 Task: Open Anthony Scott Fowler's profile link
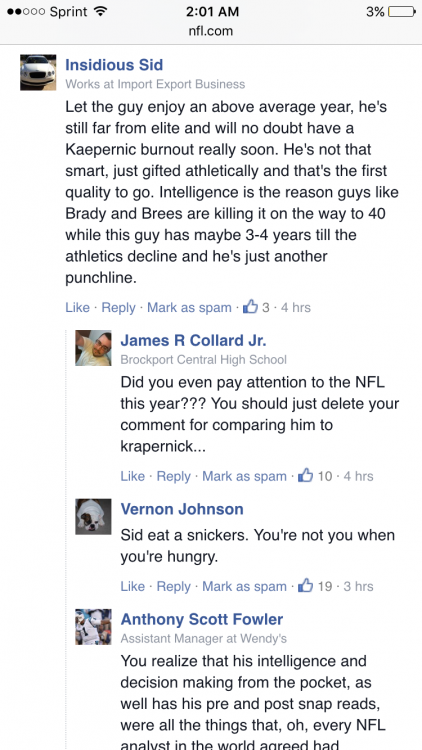coord(201,619)
